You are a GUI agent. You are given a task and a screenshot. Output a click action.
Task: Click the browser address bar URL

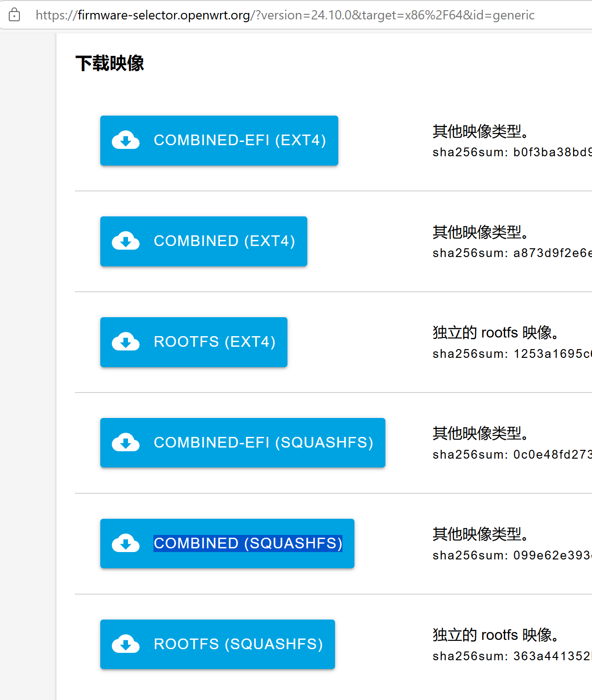coord(284,14)
